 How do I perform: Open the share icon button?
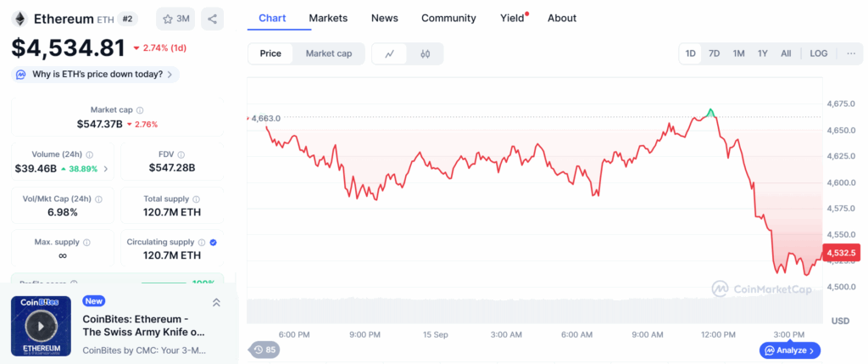coord(213,19)
